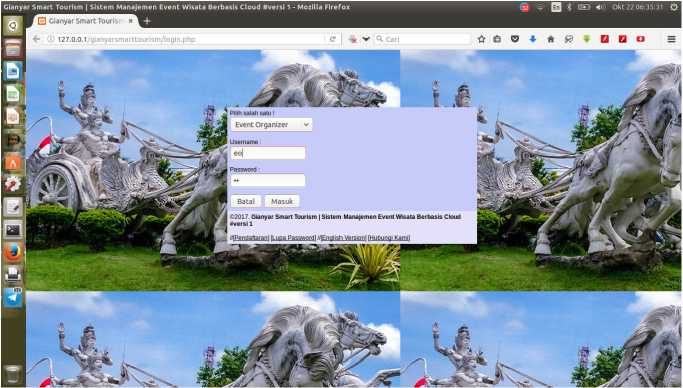Click the Batal cancel button
The image size is (683, 388).
click(x=246, y=201)
